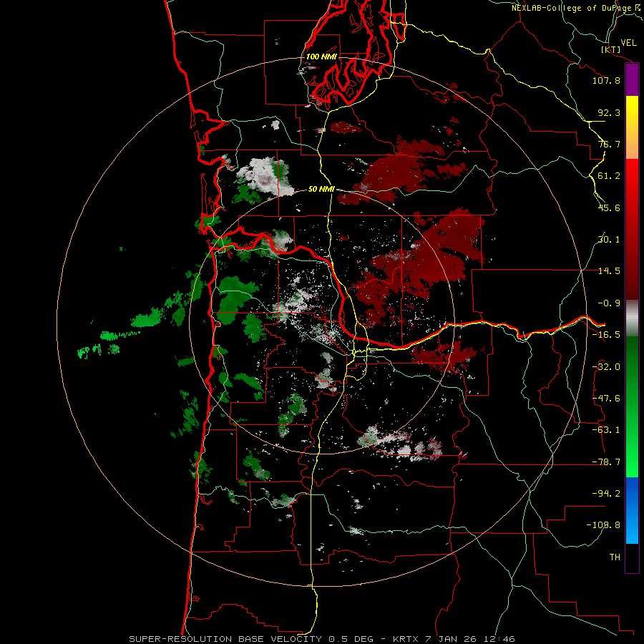Click the -32.0 velocity scale value

click(x=606, y=367)
